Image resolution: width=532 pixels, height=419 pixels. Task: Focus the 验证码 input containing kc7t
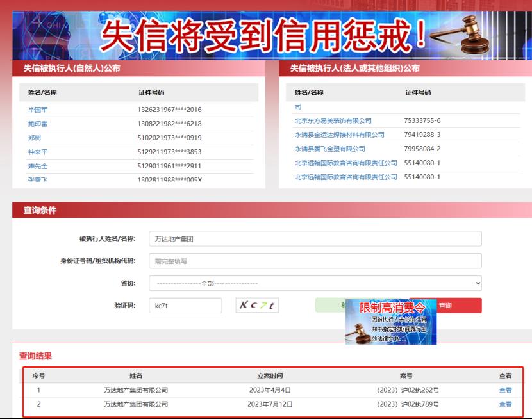click(185, 306)
